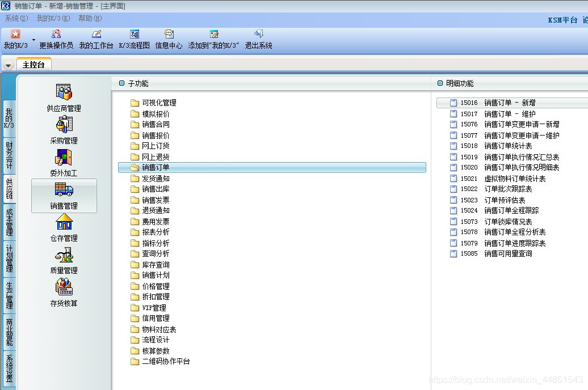Open the 我的K/3 toolbar icon

tap(15, 39)
